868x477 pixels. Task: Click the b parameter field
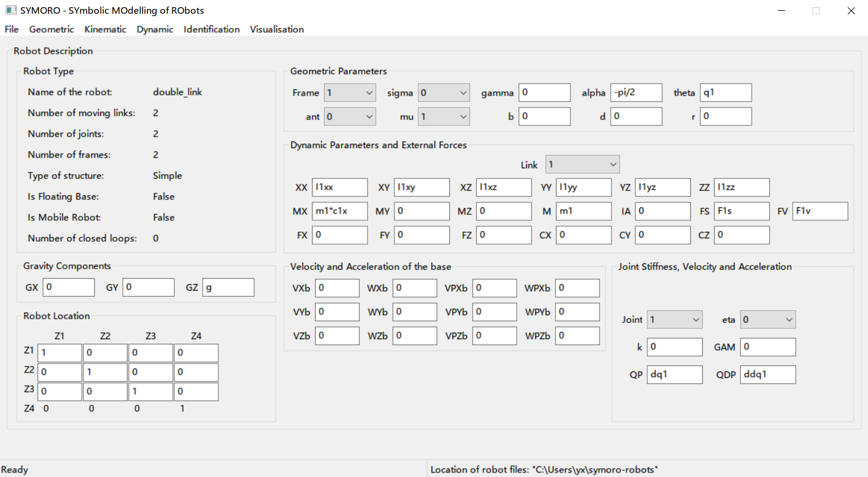(545, 116)
